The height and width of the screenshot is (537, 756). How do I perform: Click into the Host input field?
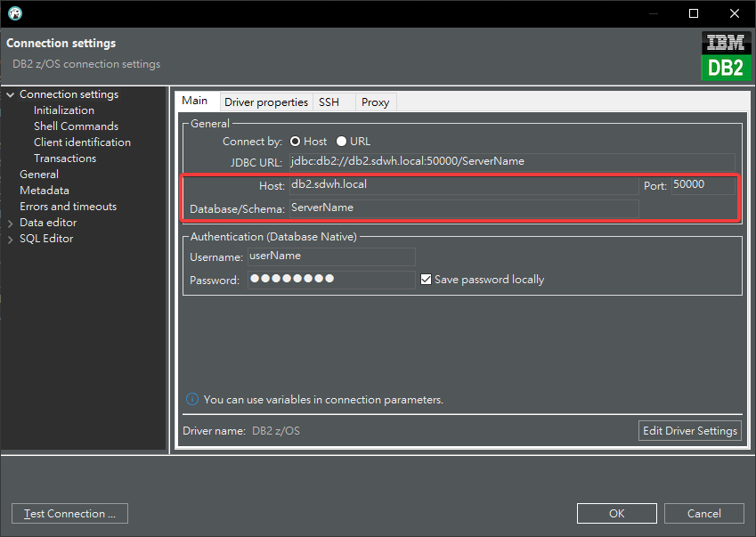[463, 185]
